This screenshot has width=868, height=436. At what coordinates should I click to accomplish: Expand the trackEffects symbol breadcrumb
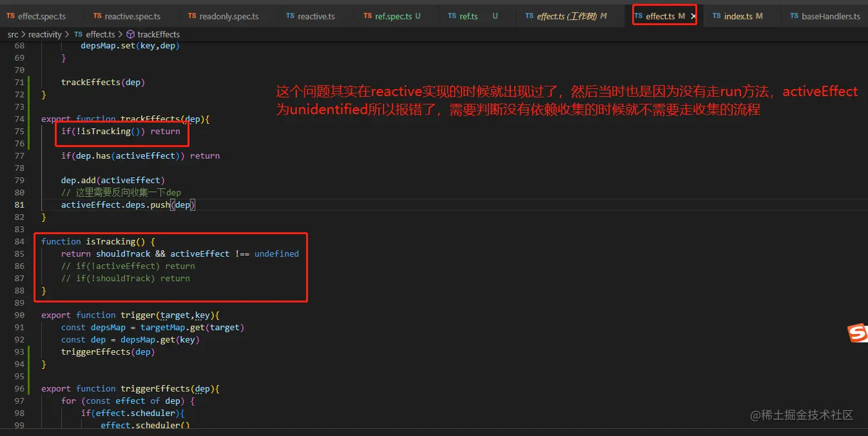point(153,34)
